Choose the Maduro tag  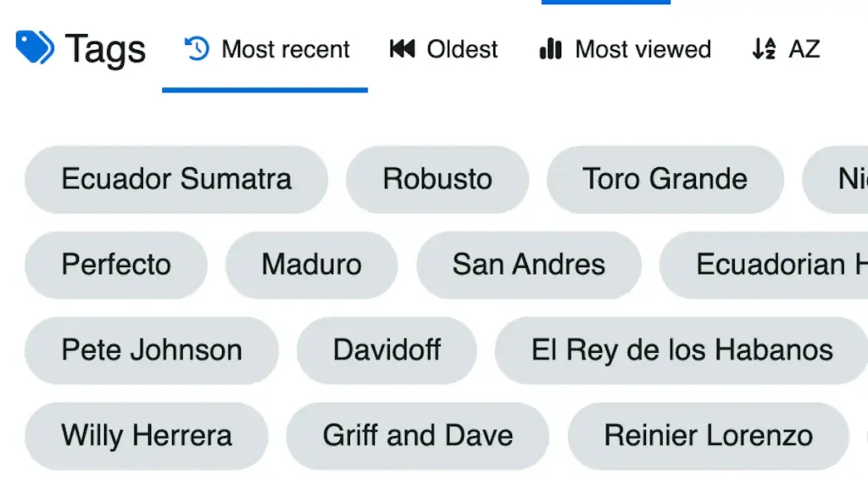pyautogui.click(x=311, y=265)
